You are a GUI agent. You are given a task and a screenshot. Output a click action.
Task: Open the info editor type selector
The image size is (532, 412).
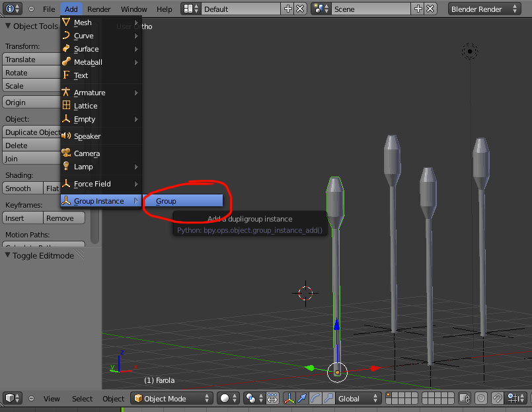pyautogui.click(x=12, y=9)
